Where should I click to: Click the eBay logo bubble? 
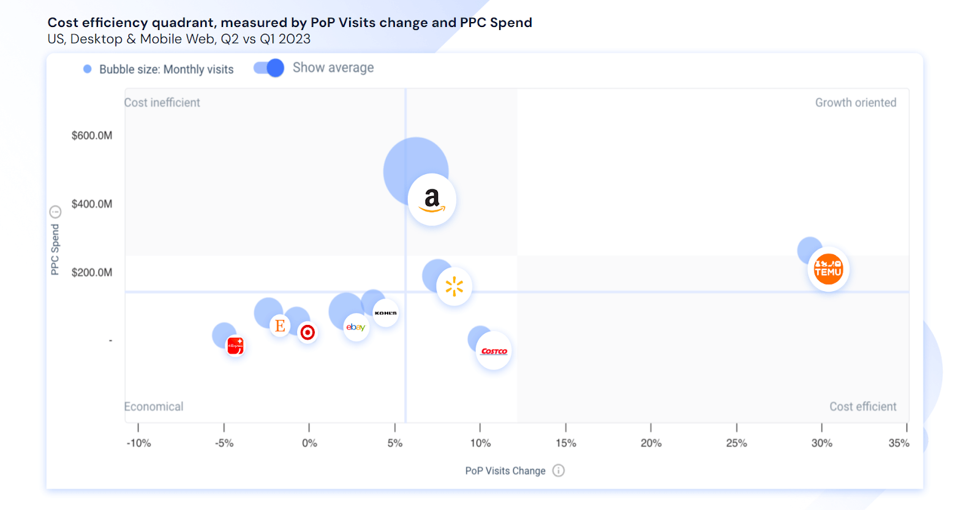pyautogui.click(x=356, y=327)
